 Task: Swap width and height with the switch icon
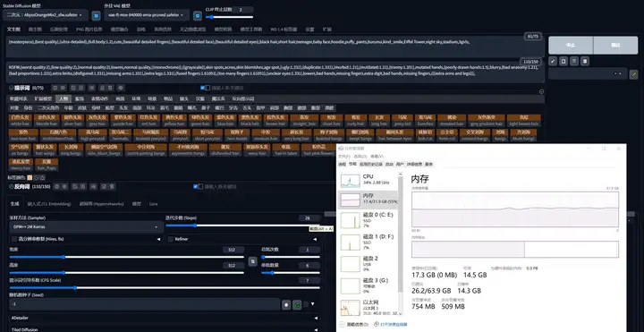pyautogui.click(x=252, y=261)
